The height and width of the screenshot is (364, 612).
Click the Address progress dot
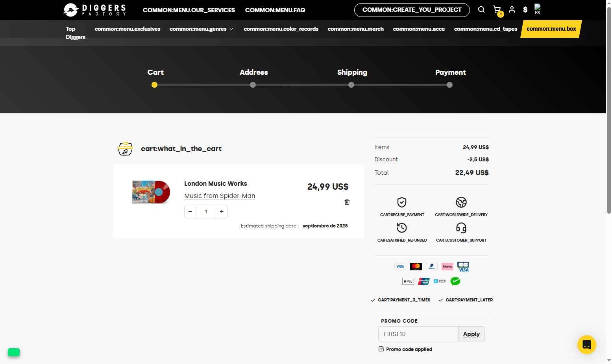[x=253, y=85]
